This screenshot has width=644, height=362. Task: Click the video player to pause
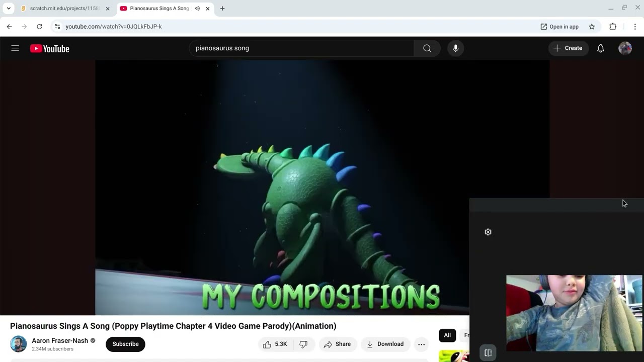point(322,188)
